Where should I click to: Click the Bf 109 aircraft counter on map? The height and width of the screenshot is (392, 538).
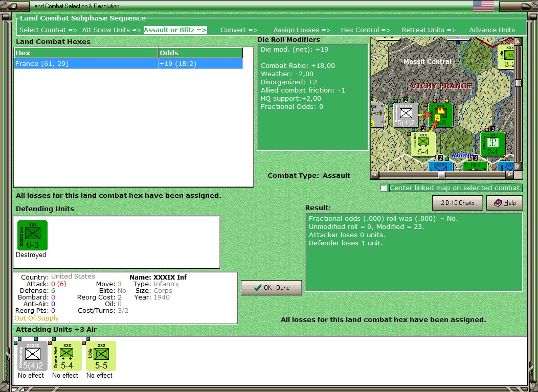(377, 115)
